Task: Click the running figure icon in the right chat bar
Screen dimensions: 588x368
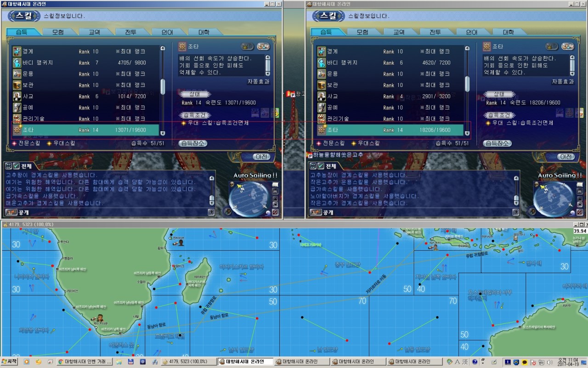Action: point(515,212)
